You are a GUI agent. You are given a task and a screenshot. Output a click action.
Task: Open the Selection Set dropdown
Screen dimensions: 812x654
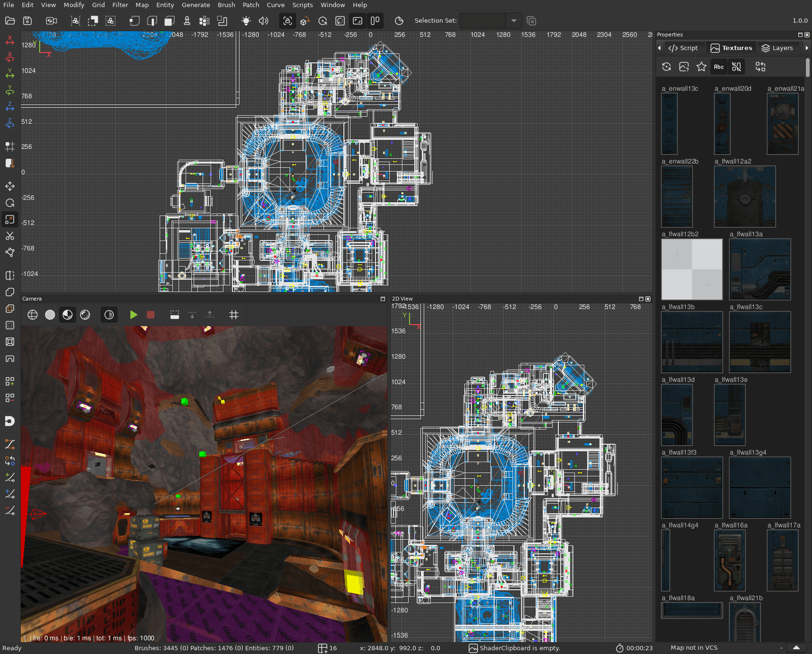coord(513,21)
